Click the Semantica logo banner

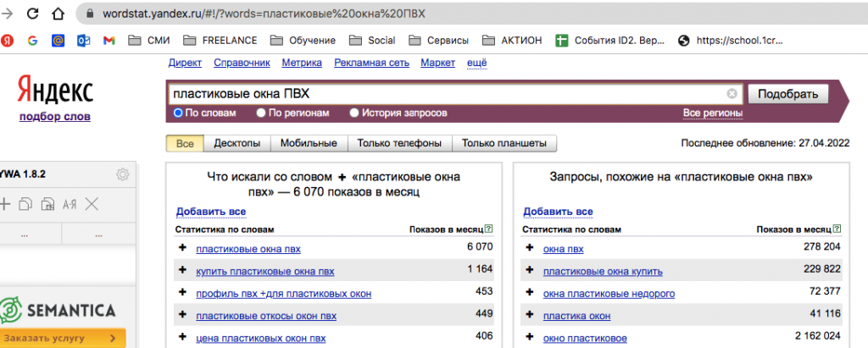[x=58, y=311]
